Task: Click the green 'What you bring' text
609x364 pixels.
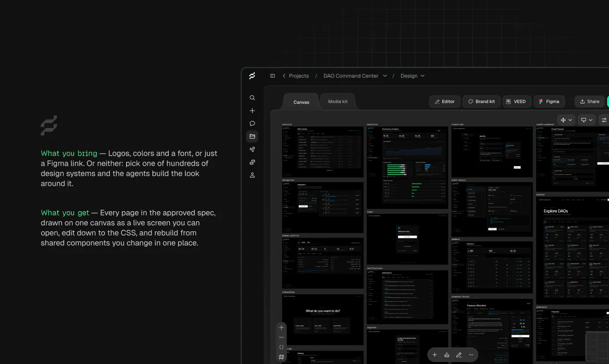Action: (x=69, y=153)
